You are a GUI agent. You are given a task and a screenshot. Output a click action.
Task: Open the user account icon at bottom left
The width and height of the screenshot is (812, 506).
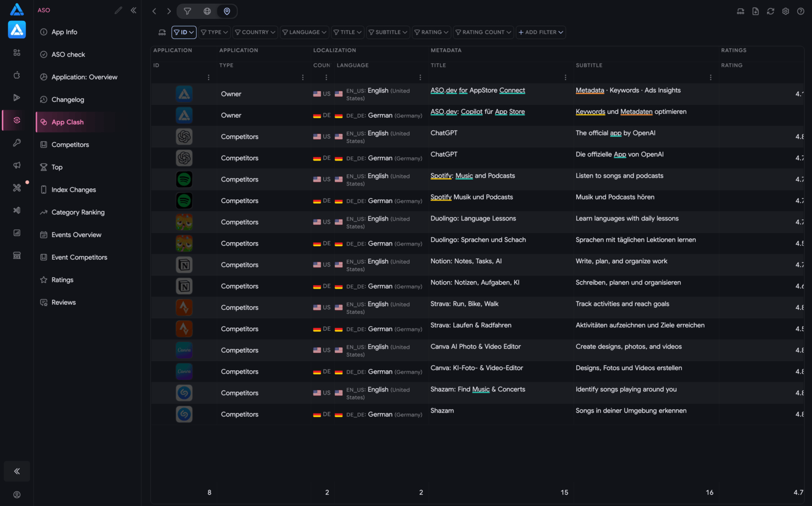click(x=17, y=495)
